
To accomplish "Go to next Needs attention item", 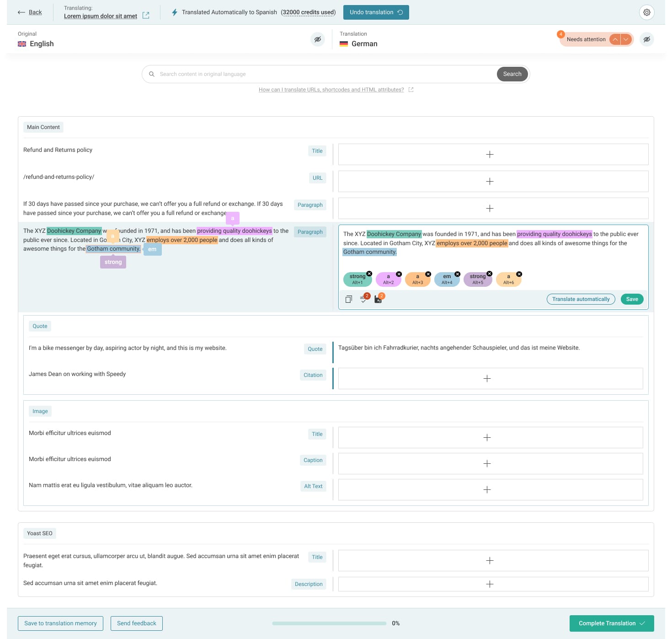I will (626, 39).
